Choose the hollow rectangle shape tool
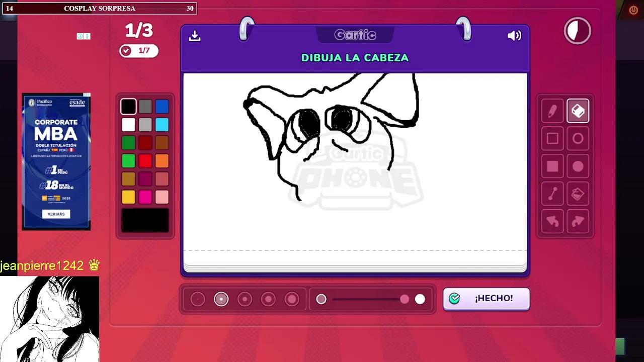The width and height of the screenshot is (644, 362). [x=552, y=138]
